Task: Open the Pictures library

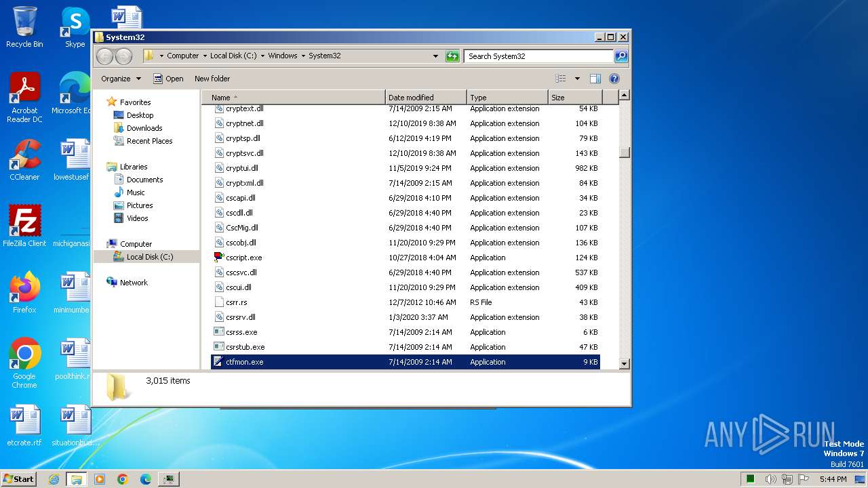Action: [140, 205]
